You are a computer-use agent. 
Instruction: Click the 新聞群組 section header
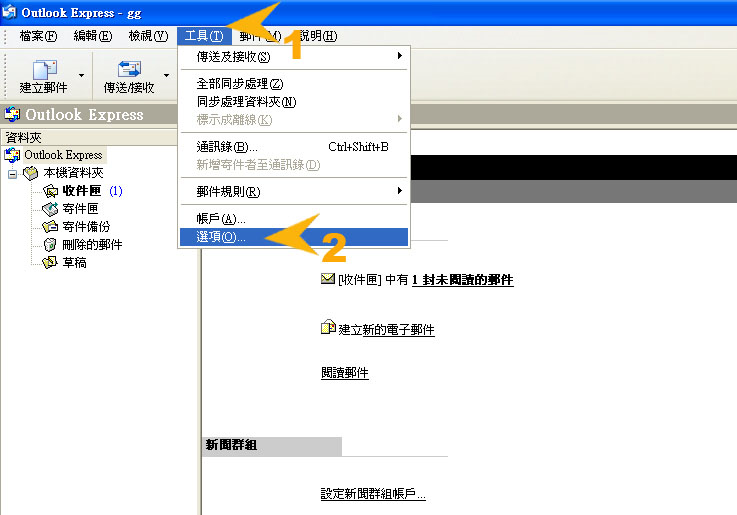click(x=272, y=445)
